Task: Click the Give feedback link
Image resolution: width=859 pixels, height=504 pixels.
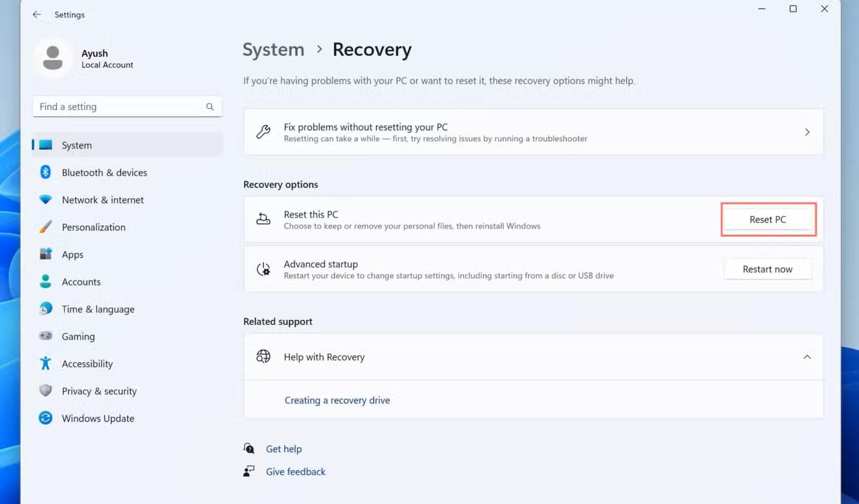Action: [295, 471]
